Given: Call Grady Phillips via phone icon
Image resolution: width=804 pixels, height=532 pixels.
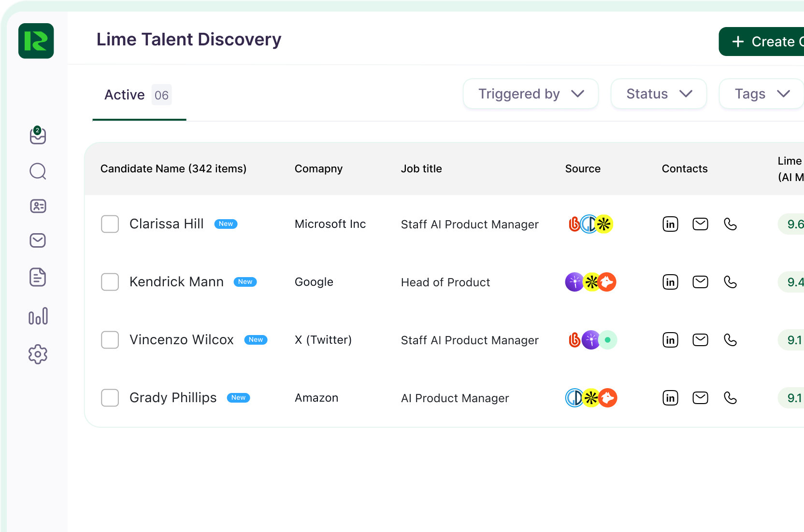Looking at the screenshot, I should pos(731,398).
